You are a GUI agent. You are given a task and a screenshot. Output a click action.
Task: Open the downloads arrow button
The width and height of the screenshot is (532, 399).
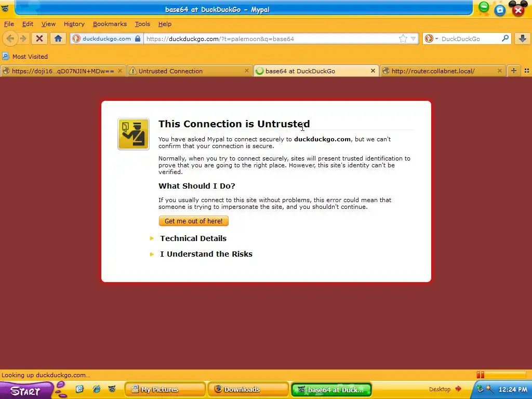(x=523, y=38)
